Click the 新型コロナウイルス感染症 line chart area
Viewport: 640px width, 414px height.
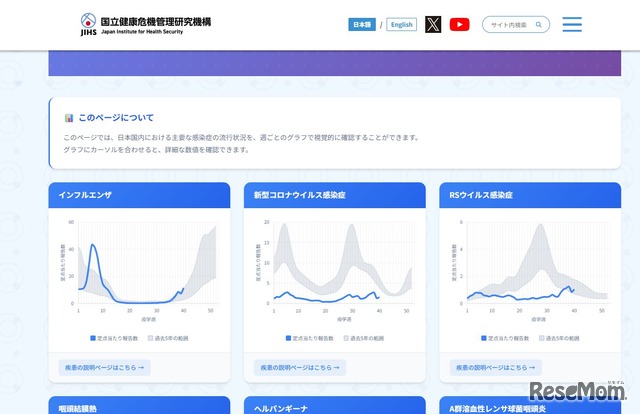[x=344, y=263]
